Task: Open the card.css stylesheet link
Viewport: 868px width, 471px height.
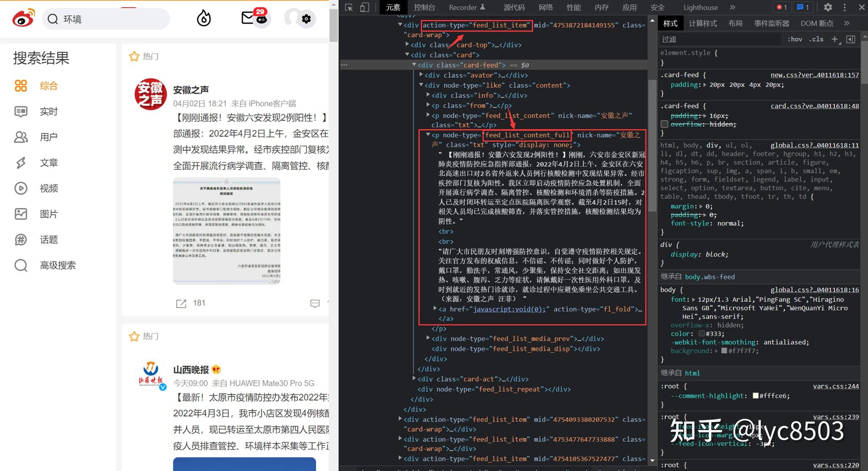Action: tap(814, 106)
